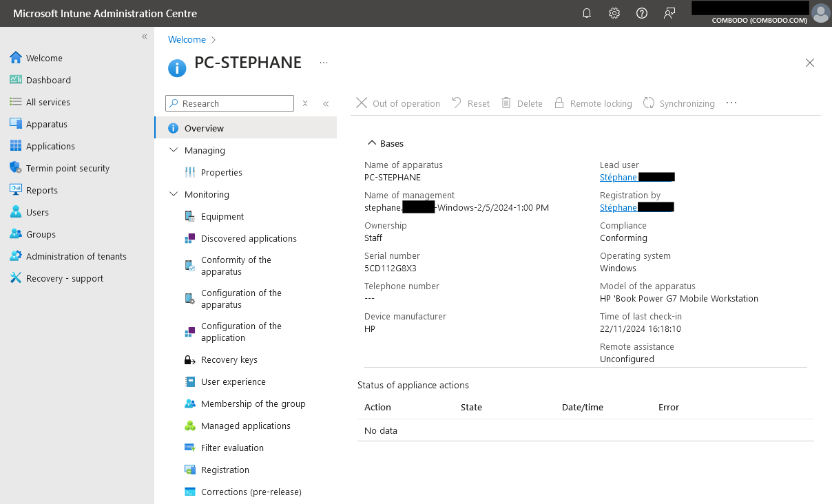Click the Remote locking padlock button
Image resolution: width=832 pixels, height=504 pixels.
click(559, 103)
